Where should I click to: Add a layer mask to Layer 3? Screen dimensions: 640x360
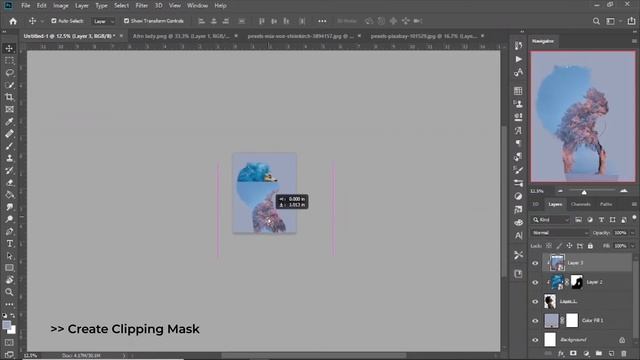(573, 353)
